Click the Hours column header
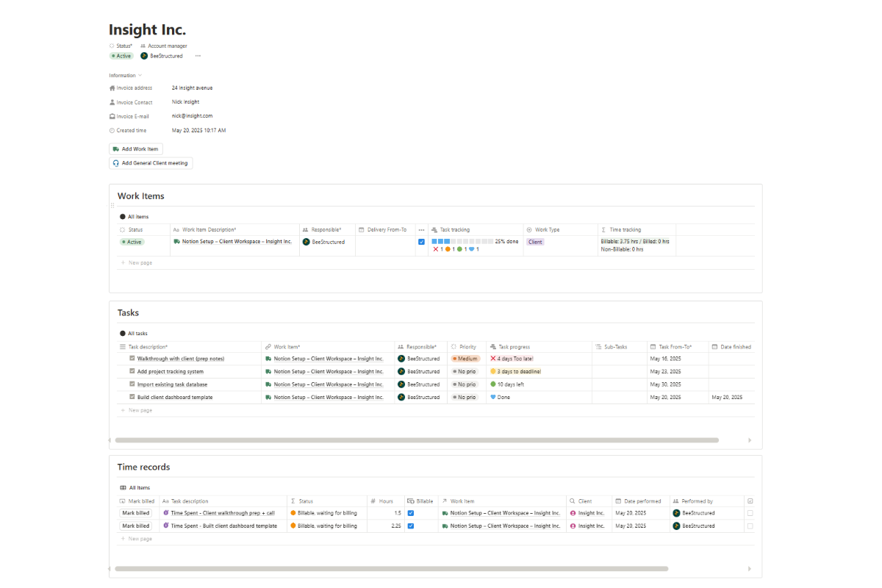This screenshot has width=882, height=588. tap(384, 501)
